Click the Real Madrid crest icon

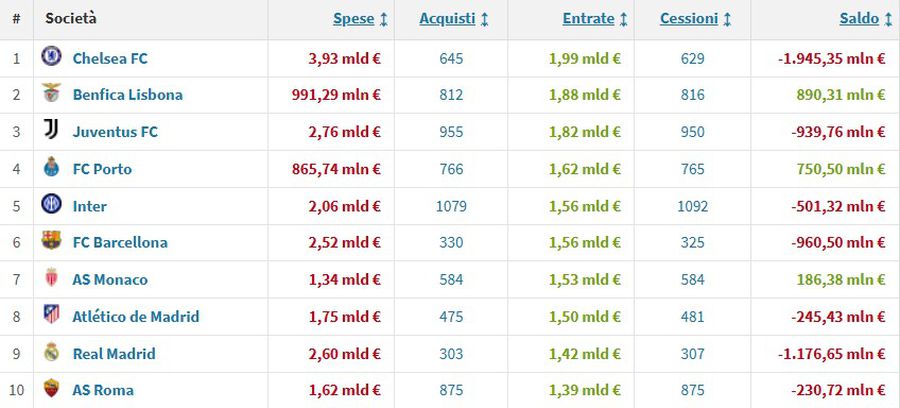(x=51, y=353)
